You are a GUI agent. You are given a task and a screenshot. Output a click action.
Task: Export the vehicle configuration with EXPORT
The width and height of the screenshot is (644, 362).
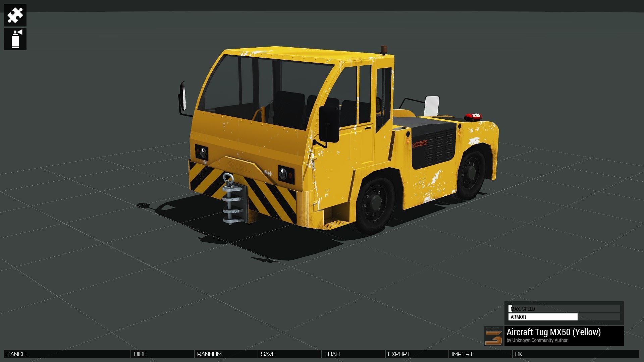coord(417,354)
